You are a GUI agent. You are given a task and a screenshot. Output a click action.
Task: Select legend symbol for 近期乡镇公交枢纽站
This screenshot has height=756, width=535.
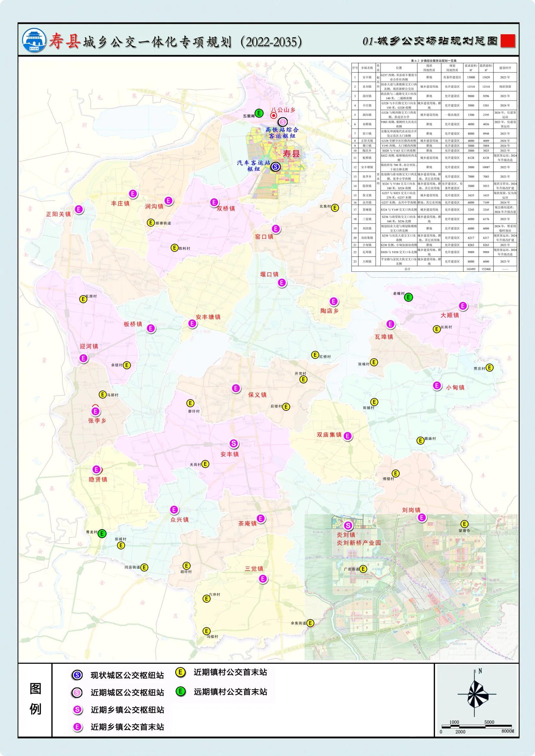[x=77, y=709]
